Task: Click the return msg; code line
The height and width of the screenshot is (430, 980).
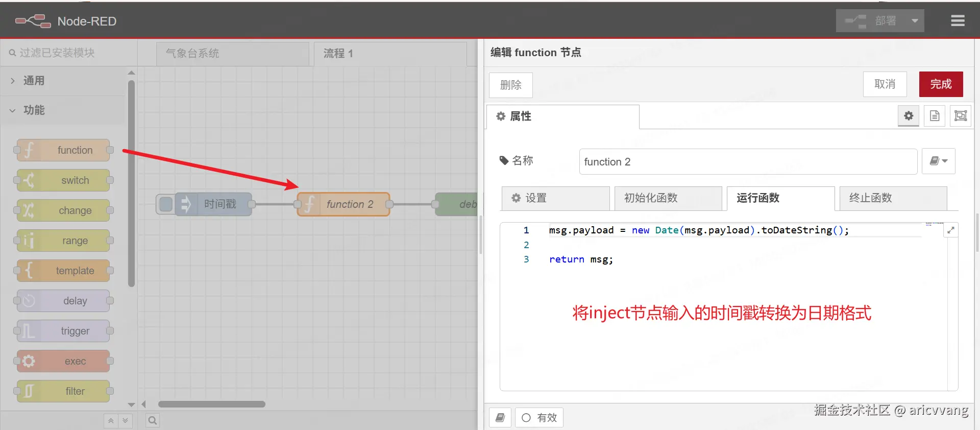Action: 581,259
